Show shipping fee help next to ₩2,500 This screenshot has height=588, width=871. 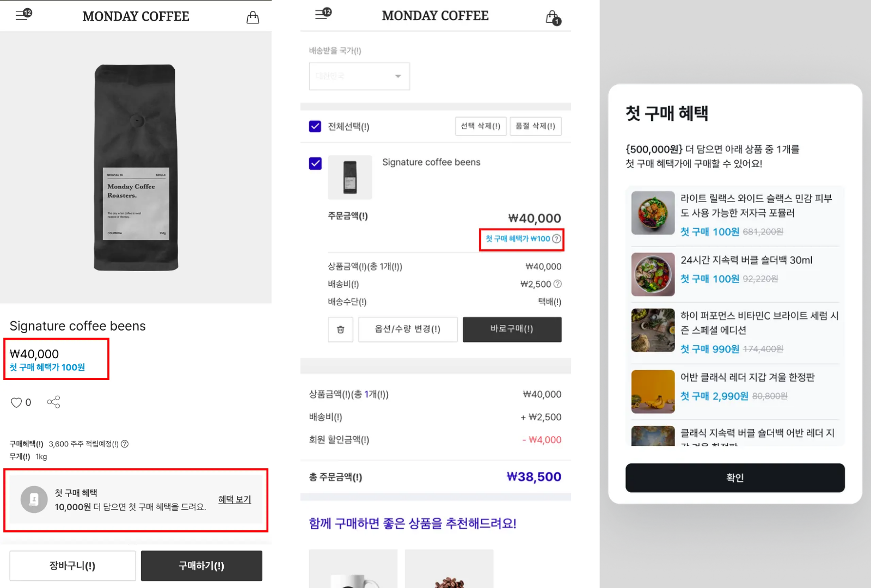557,284
